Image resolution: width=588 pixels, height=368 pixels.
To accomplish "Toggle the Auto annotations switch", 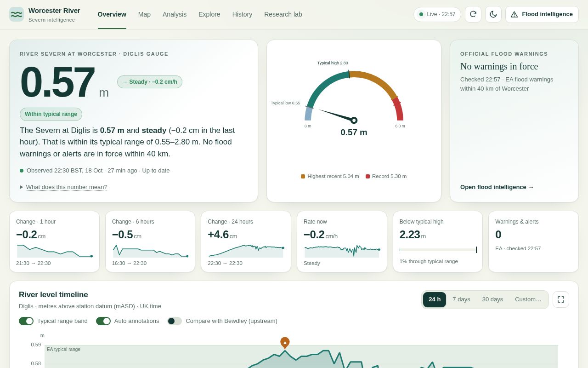I will point(103,321).
